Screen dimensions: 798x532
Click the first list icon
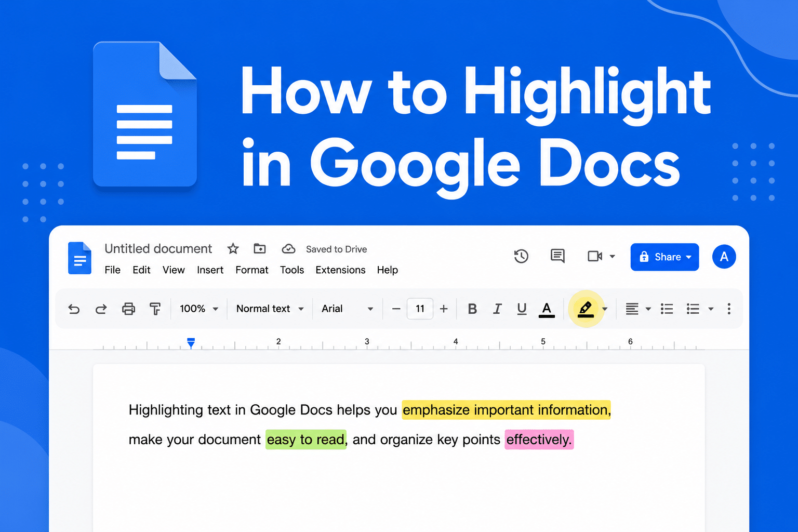tap(667, 309)
